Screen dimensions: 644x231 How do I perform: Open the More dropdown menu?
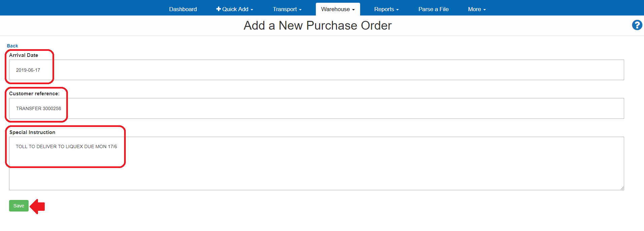tap(477, 9)
